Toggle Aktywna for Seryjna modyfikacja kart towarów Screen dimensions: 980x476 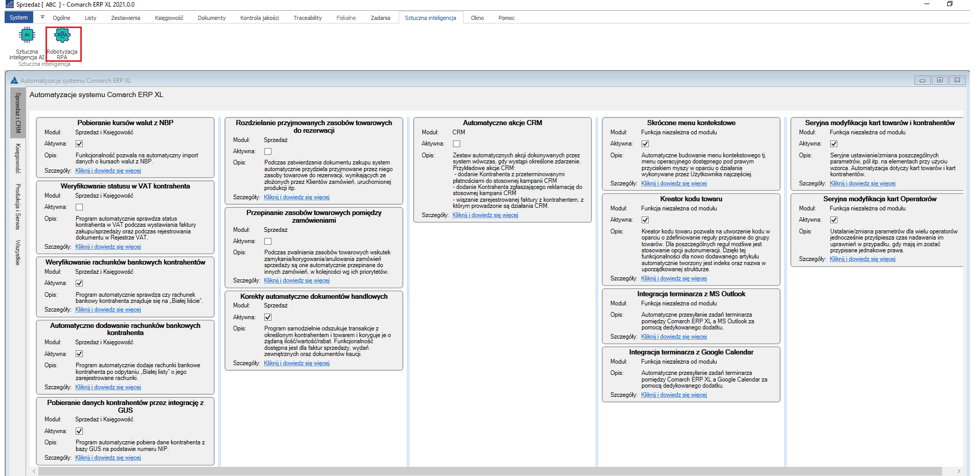pyautogui.click(x=834, y=144)
